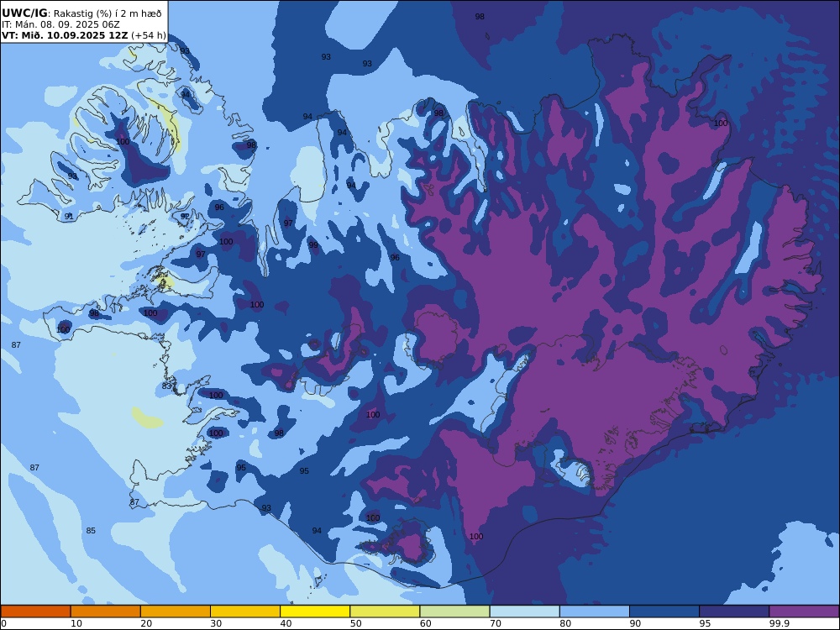Click the '85' humidity value on the map
The height and width of the screenshot is (630, 840).
pyautogui.click(x=91, y=531)
